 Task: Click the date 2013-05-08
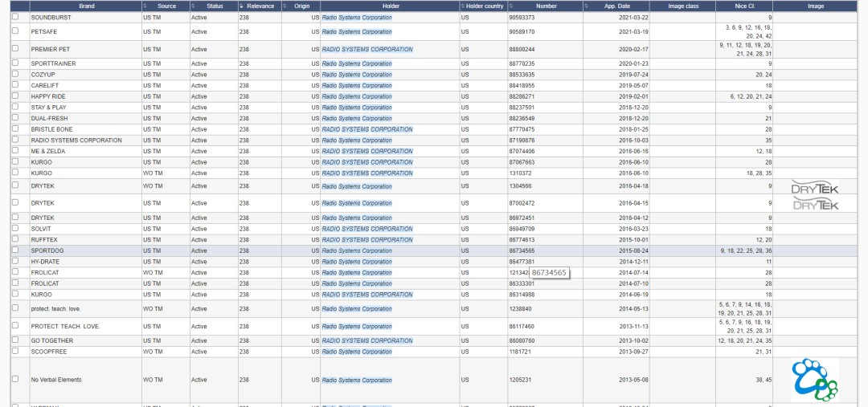[633, 380]
